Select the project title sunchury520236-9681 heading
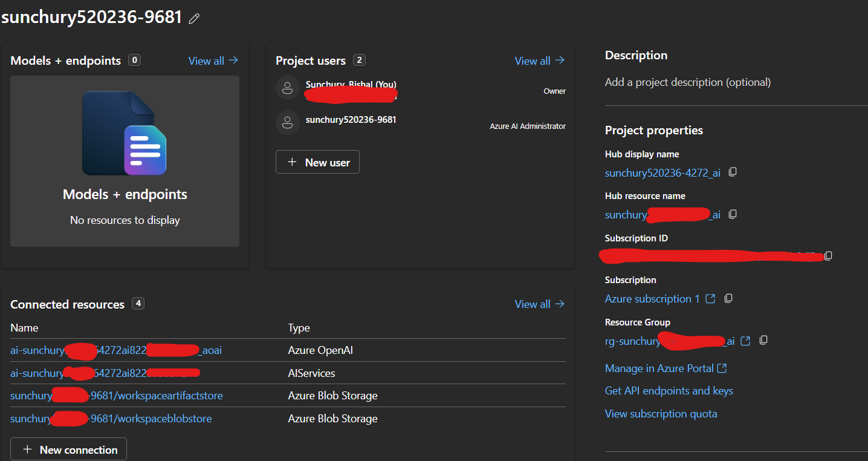Viewport: 868px width, 461px height. 91,17
